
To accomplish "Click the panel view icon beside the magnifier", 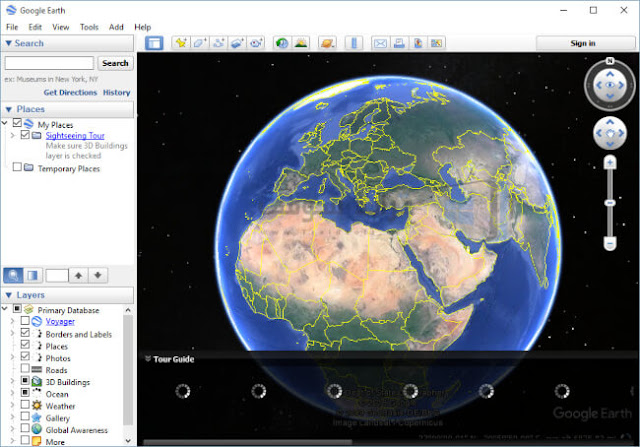I will pos(33,276).
